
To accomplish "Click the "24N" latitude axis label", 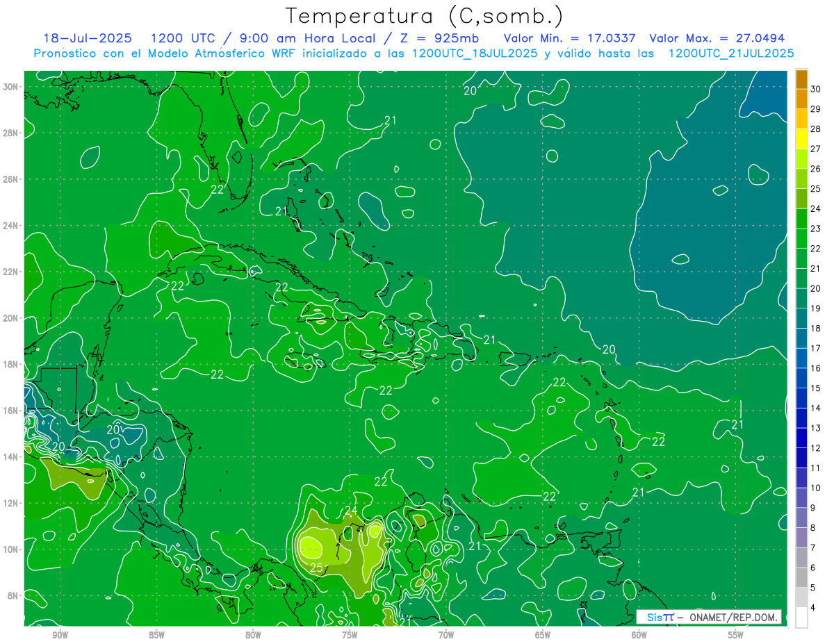I will point(10,226).
